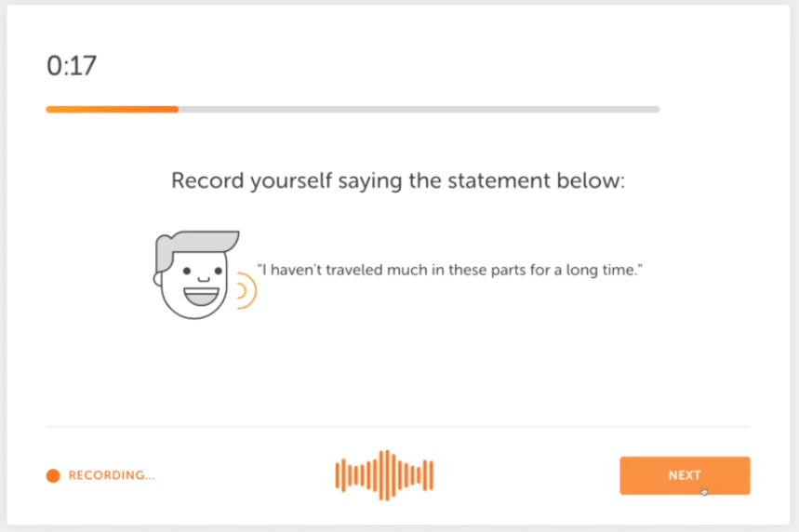Click the orange NEXT button
The height and width of the screenshot is (532, 799).
(x=685, y=475)
